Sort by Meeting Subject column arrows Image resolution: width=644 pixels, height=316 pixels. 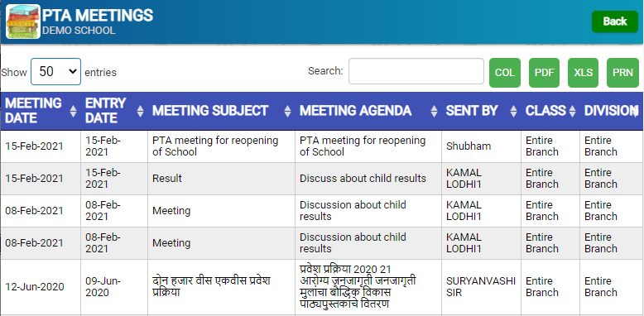[x=287, y=111]
